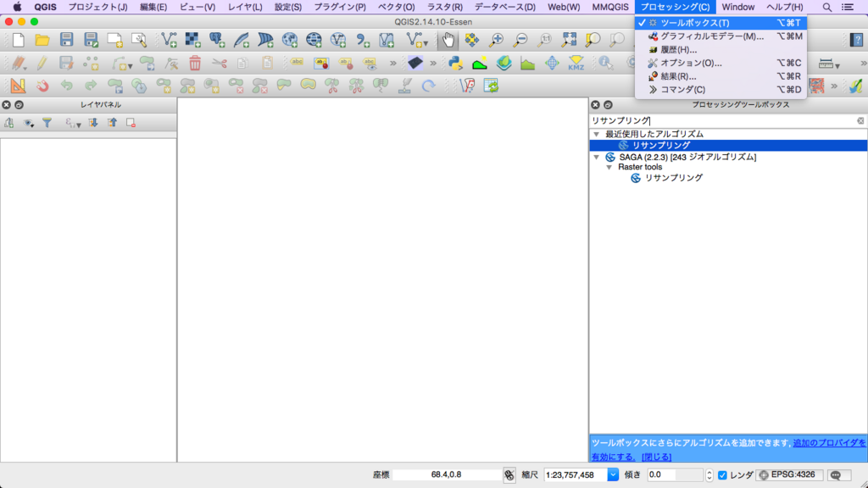Open the 縮尺 scale dropdown
Image resolution: width=868 pixels, height=488 pixels.
(x=613, y=474)
